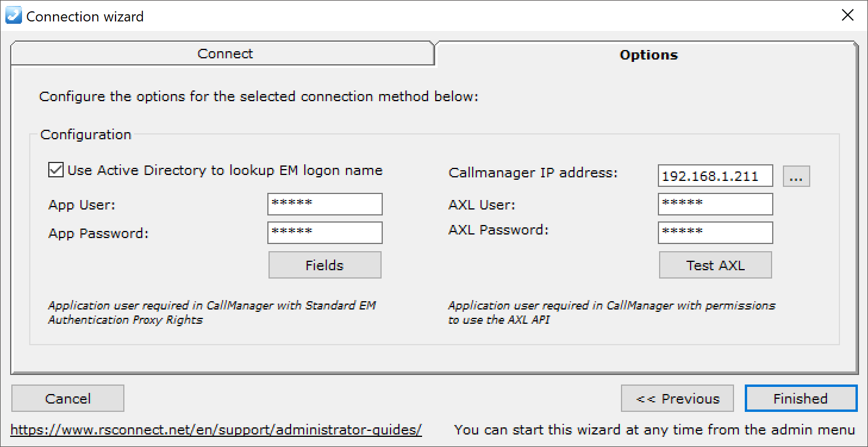Click the AXL API permissions note
Image resolution: width=868 pixels, height=447 pixels.
tap(612, 312)
